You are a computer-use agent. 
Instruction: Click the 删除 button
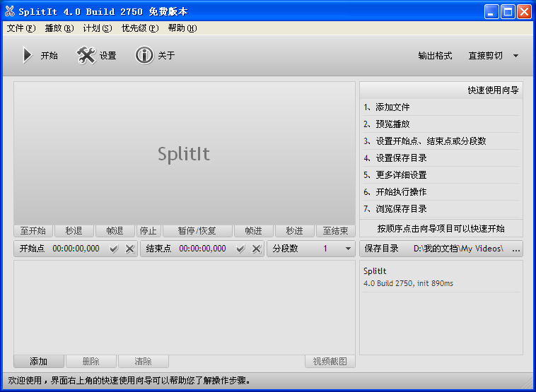(x=91, y=361)
